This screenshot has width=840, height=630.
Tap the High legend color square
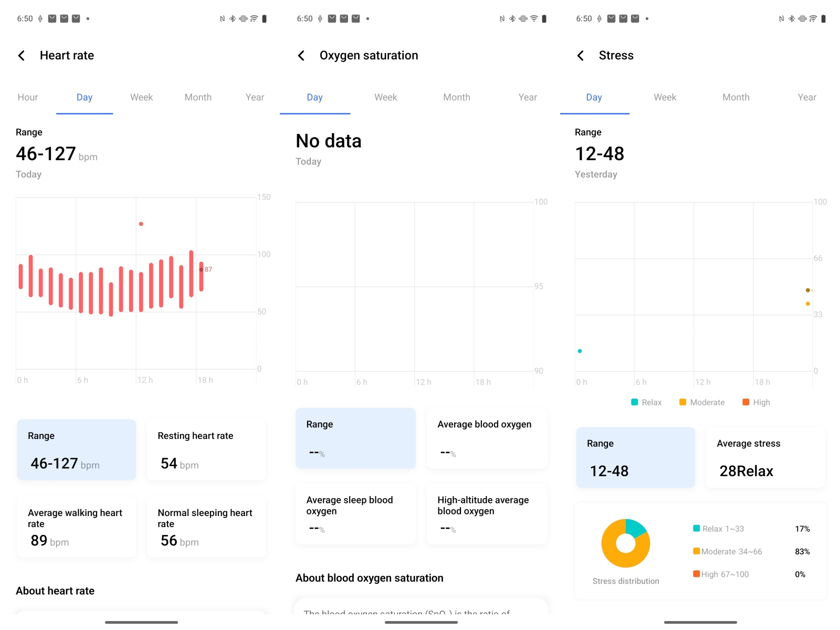745,402
